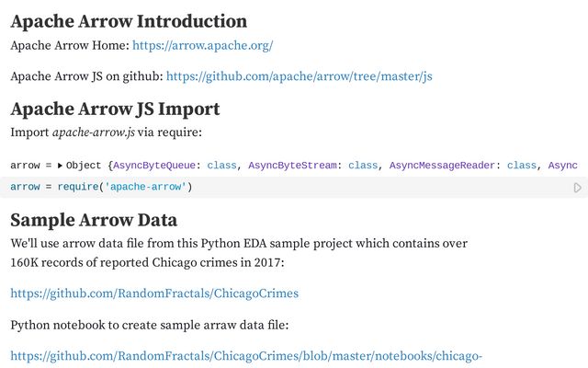This screenshot has width=588, height=368.
Task: Click into the arrow = require code cell
Action: coord(285,187)
